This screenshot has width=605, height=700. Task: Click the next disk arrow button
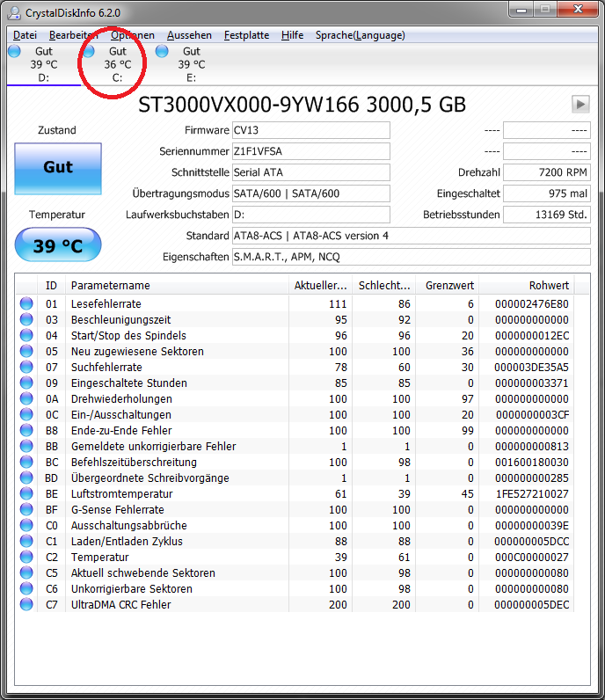pos(581,105)
